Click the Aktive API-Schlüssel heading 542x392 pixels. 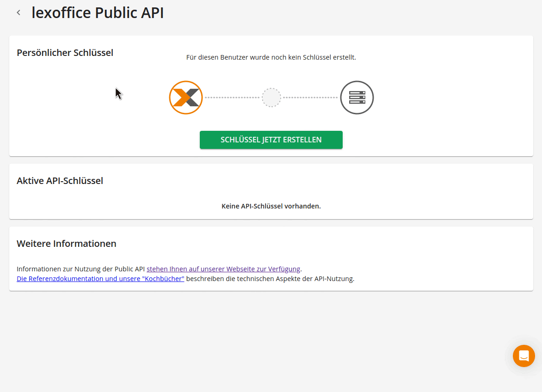[60, 181]
